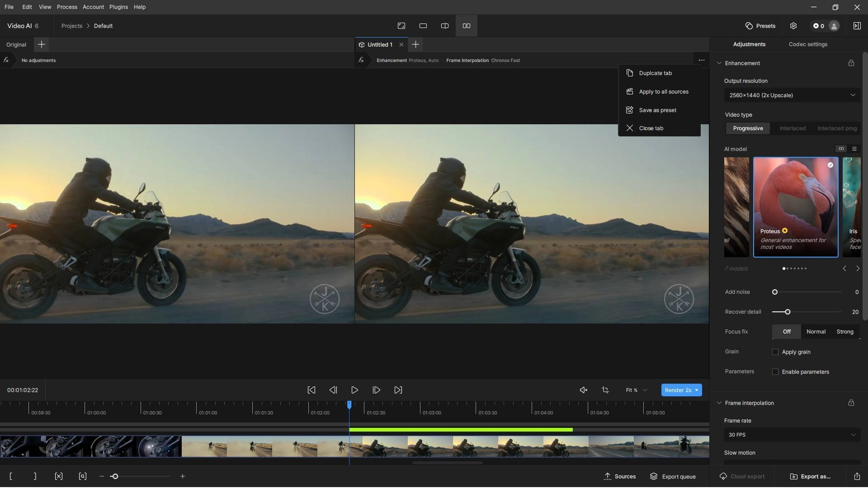Select the single-view fit layout icon

point(401,26)
